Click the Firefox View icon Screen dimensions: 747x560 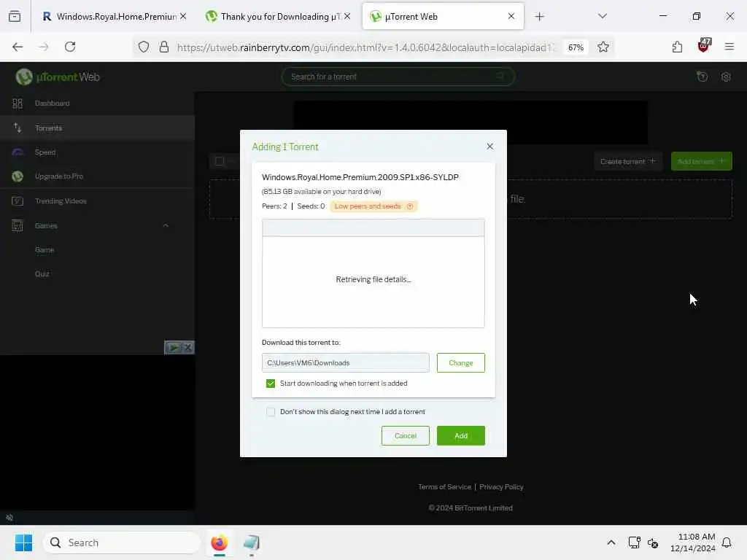(x=15, y=17)
